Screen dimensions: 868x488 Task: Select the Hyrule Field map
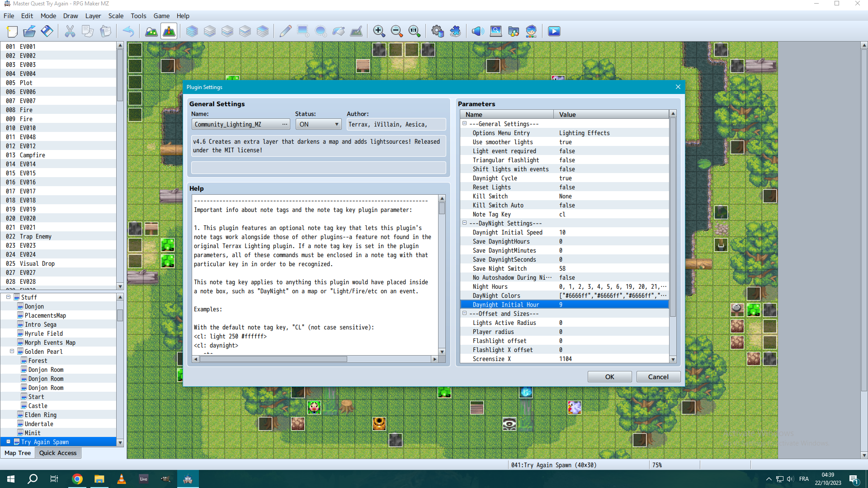point(43,333)
